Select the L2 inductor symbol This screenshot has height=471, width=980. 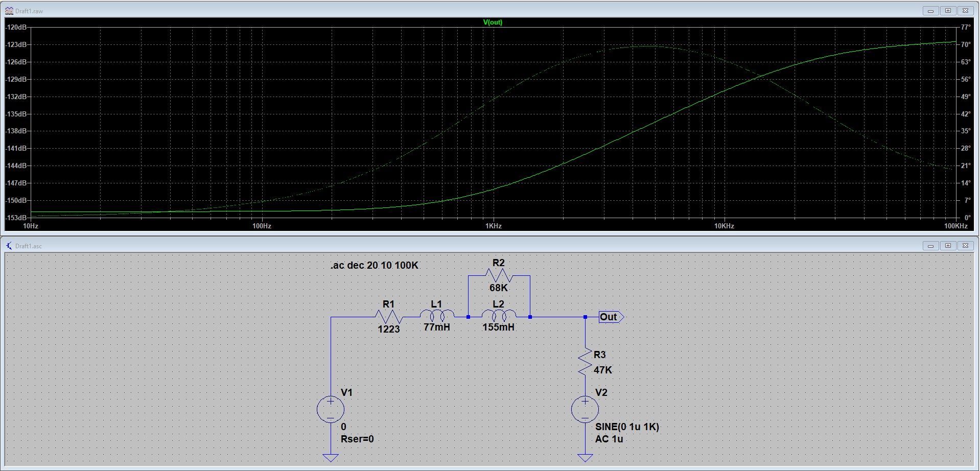pos(499,316)
